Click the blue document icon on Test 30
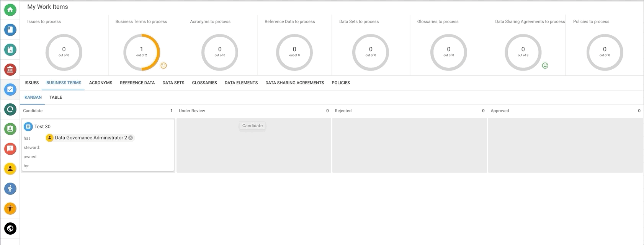Viewport: 644px width, 245px height. [x=28, y=126]
